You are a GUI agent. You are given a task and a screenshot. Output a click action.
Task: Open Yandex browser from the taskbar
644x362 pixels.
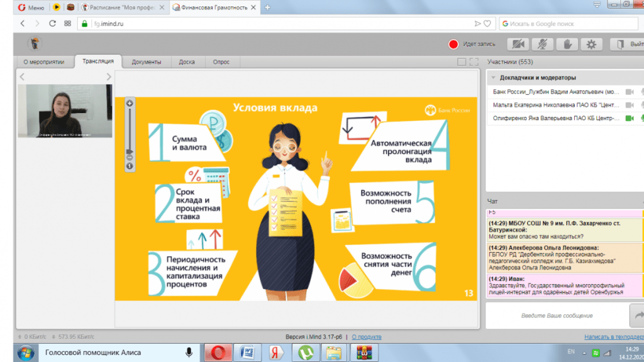[275, 353]
